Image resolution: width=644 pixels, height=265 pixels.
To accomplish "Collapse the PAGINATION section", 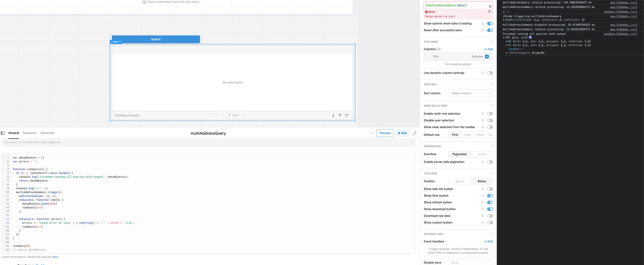I will click(491, 146).
